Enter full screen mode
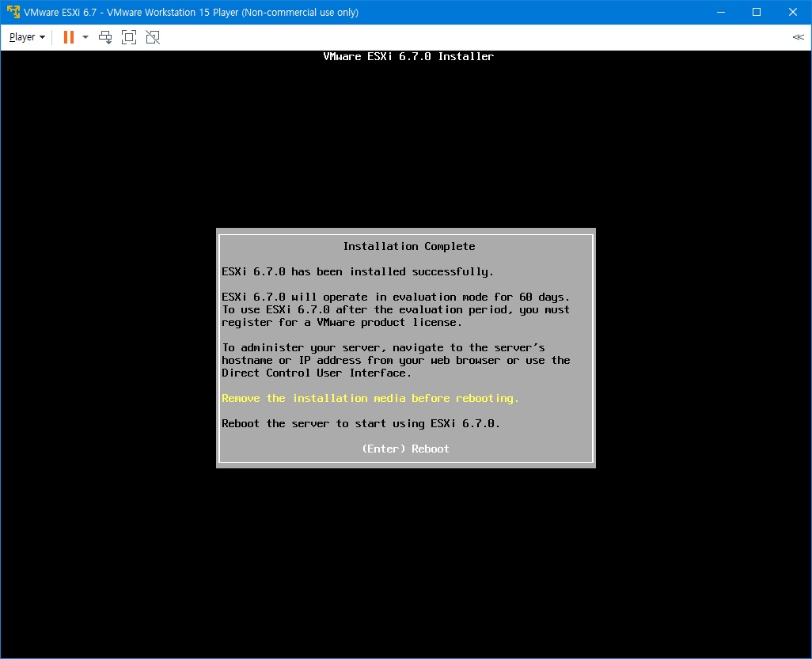Screen dimensions: 812x659 tap(128, 37)
